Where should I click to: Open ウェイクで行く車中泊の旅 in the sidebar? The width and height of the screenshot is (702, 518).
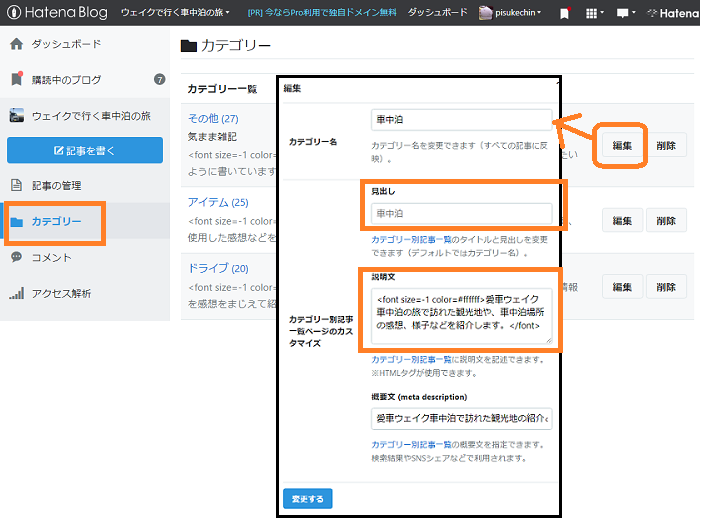(91, 116)
